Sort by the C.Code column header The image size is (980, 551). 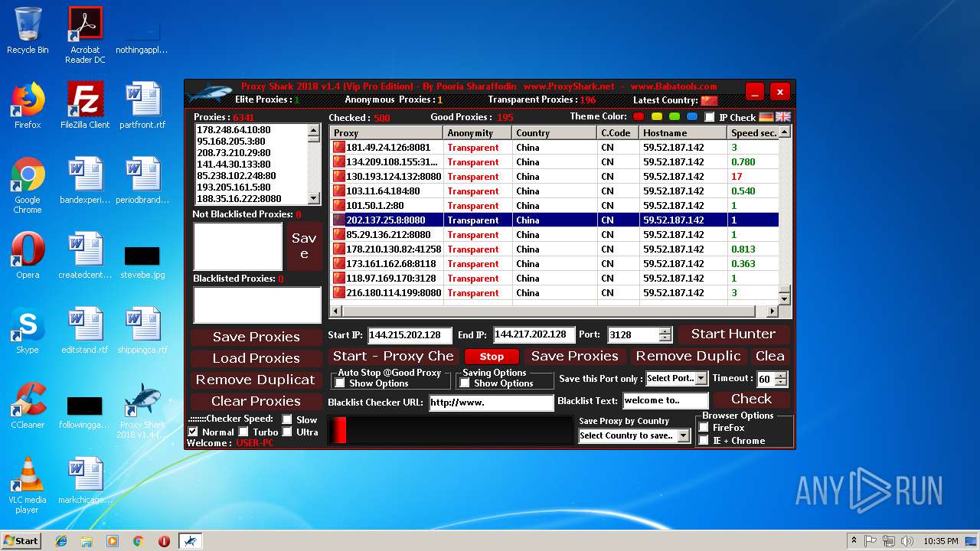618,133
